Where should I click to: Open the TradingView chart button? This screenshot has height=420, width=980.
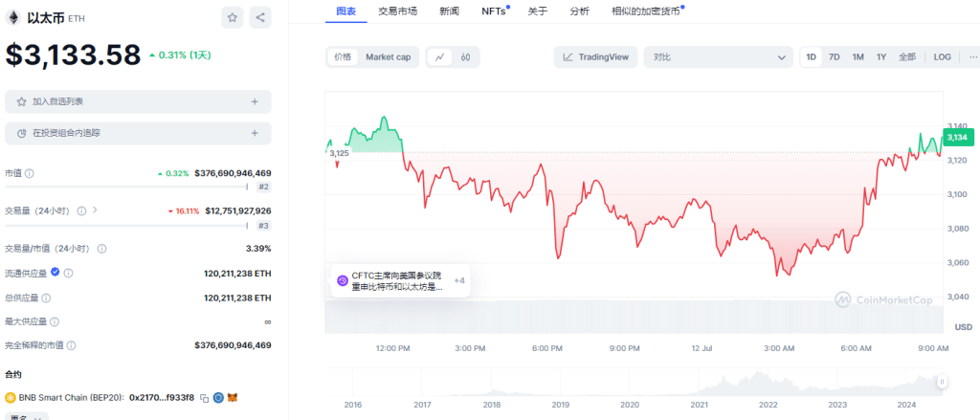pyautogui.click(x=596, y=57)
